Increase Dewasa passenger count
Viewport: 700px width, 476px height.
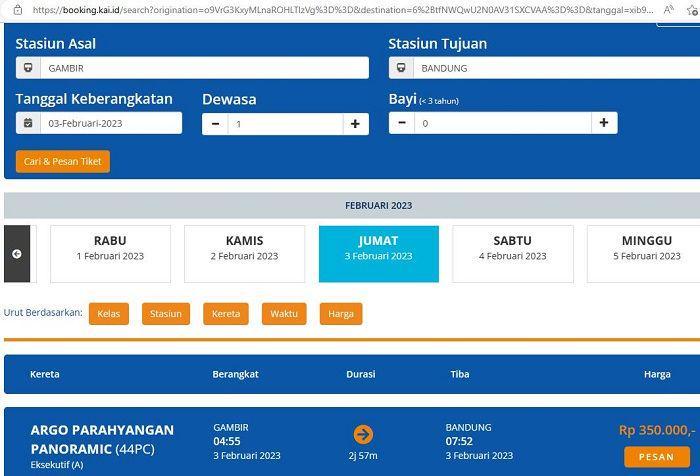point(355,124)
